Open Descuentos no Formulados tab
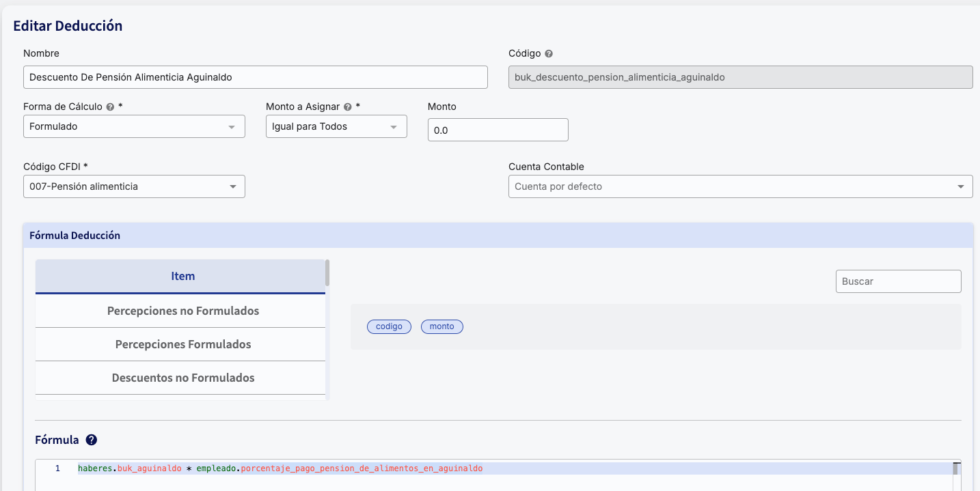980x491 pixels. coord(182,378)
